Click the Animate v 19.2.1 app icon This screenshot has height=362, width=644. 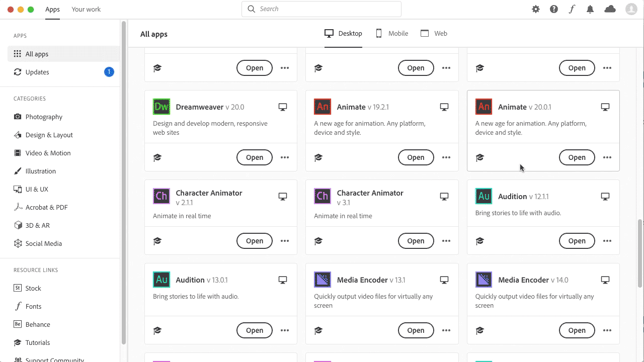click(323, 107)
